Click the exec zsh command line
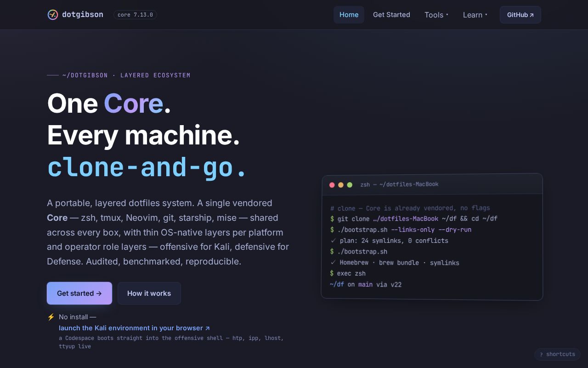 (x=348, y=273)
